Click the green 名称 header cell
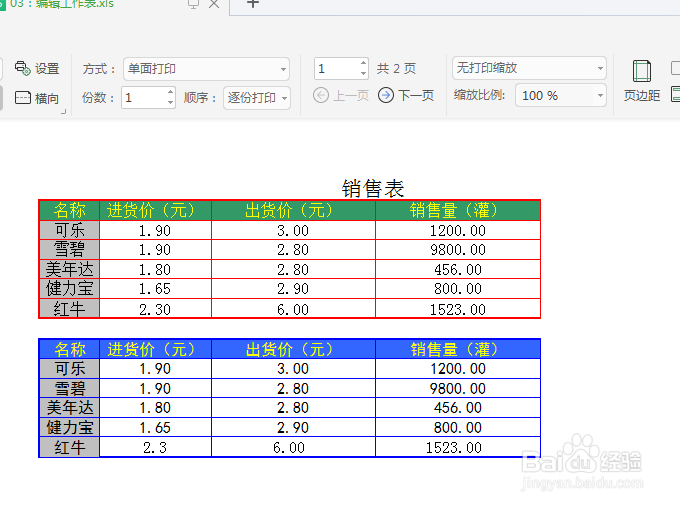The height and width of the screenshot is (506, 680). 69,210
